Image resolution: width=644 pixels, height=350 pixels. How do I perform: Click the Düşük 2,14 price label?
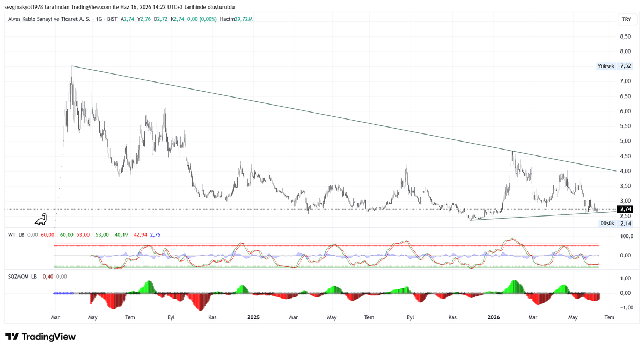616,223
